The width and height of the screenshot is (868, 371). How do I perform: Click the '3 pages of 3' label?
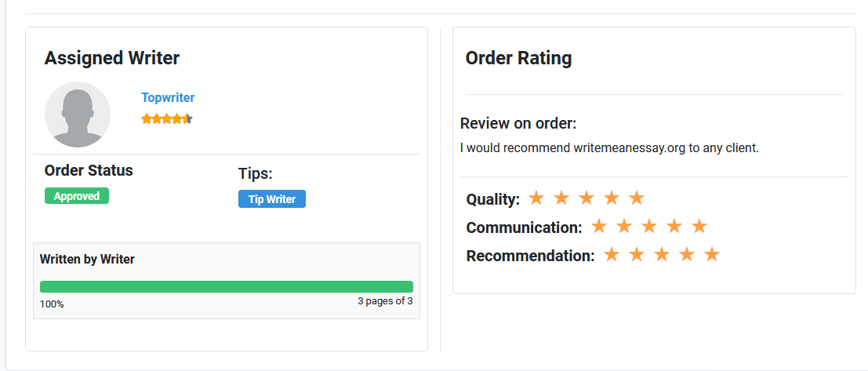coord(385,302)
